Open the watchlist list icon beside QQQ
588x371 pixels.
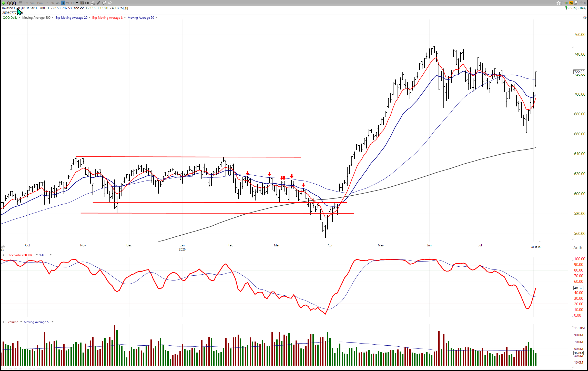[20, 3]
